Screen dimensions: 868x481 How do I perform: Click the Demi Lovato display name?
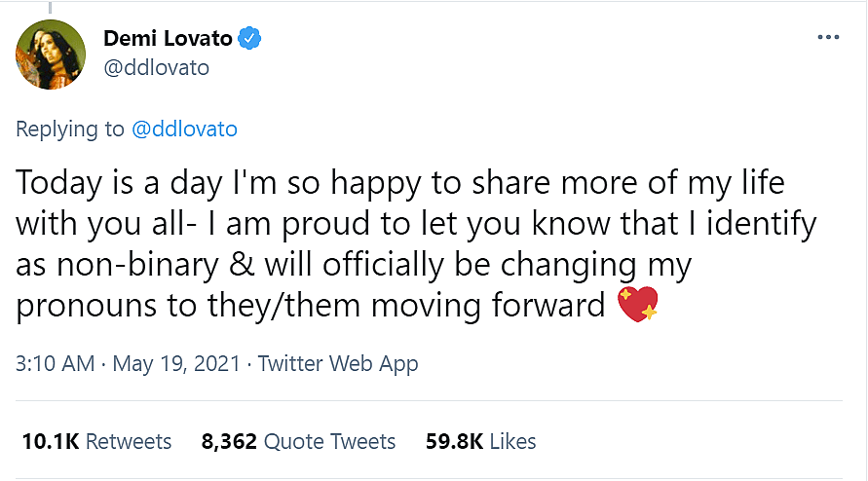pyautogui.click(x=169, y=39)
